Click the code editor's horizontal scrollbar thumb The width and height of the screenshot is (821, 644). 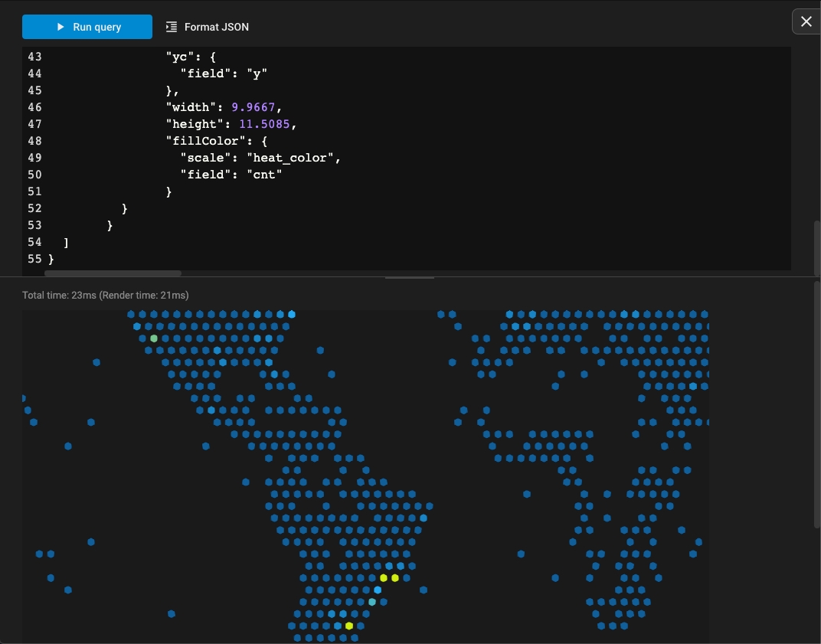(x=113, y=273)
